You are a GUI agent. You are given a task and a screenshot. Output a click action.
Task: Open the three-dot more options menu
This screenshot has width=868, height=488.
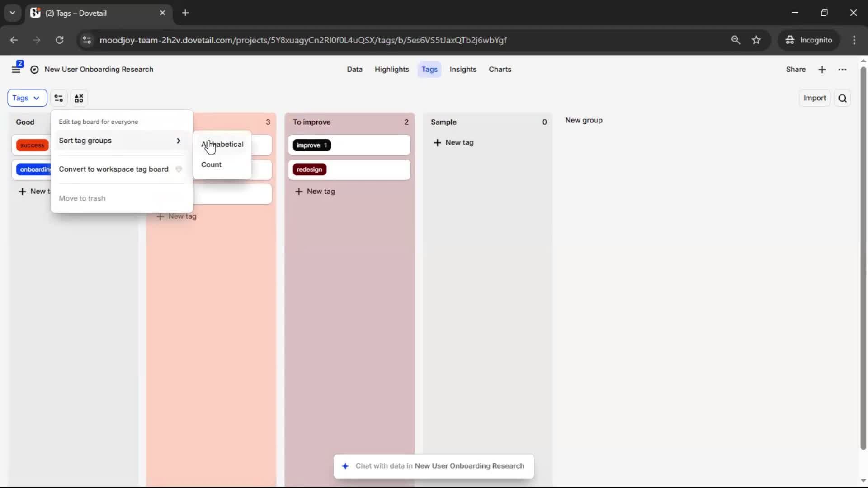[842, 70]
